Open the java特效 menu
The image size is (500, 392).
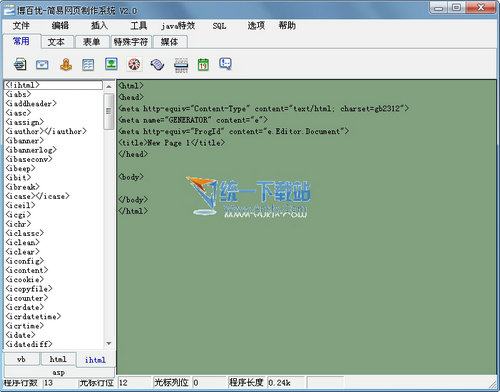click(x=178, y=26)
